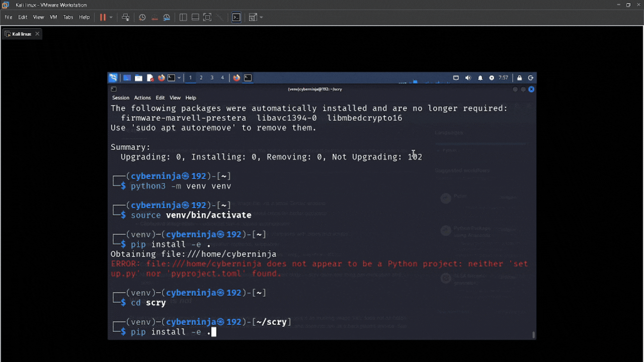Send Ctrl+Alt+Del to the virtual machine
644x362 pixels.
point(126,17)
